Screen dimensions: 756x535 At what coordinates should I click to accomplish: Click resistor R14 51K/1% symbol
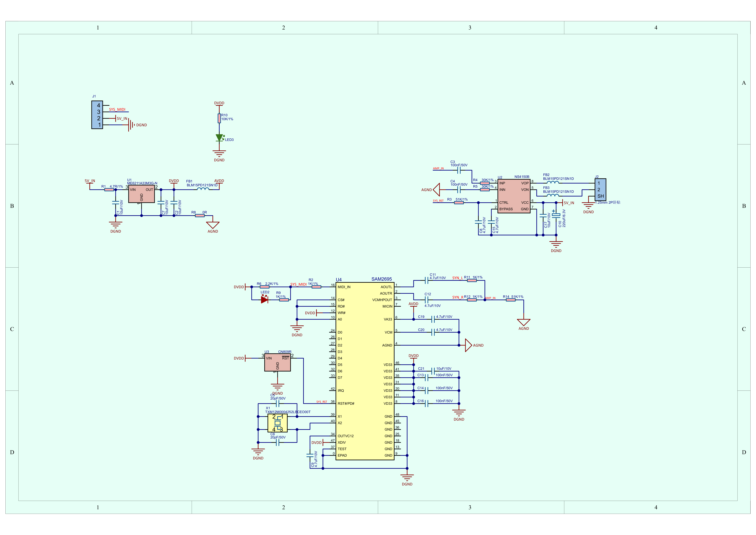click(511, 300)
